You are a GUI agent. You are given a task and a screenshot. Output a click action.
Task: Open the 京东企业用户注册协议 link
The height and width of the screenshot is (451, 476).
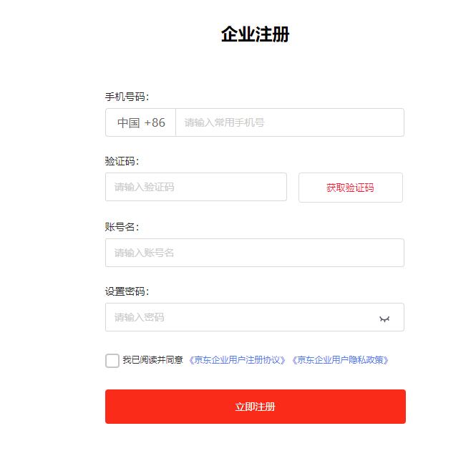click(237, 360)
